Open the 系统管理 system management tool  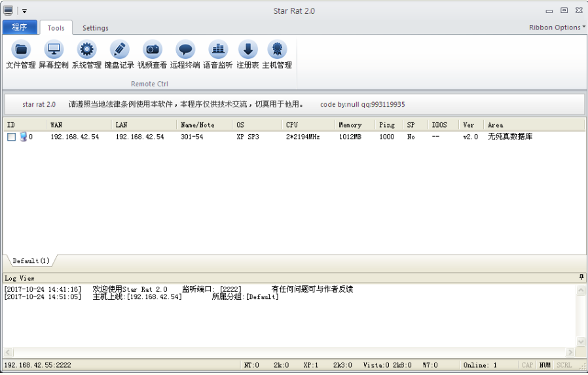pyautogui.click(x=86, y=55)
